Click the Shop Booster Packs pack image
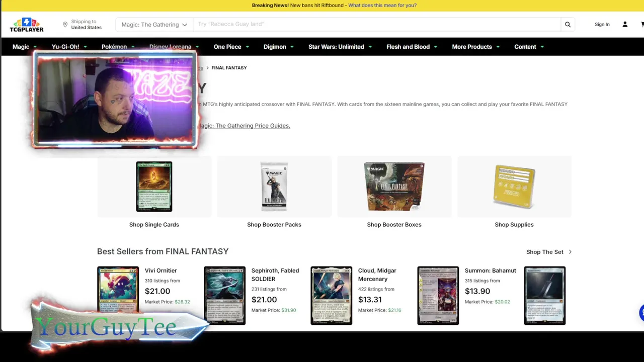Screen dimensions: 644x362 274,187
